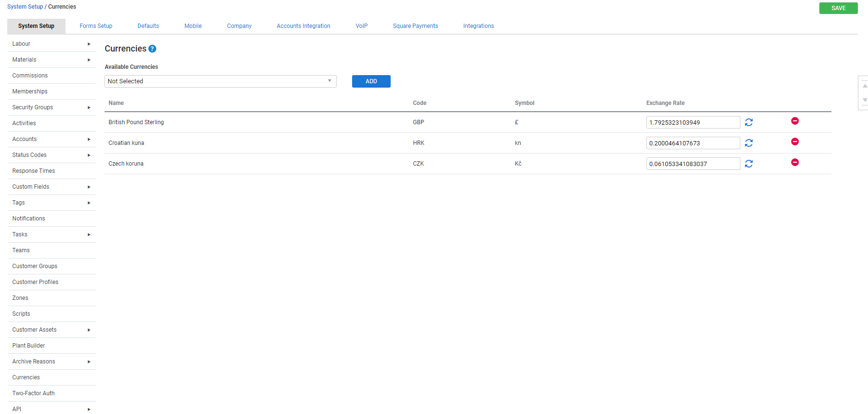Click the GBP exchange rate input field
868x414 pixels.
[692, 122]
